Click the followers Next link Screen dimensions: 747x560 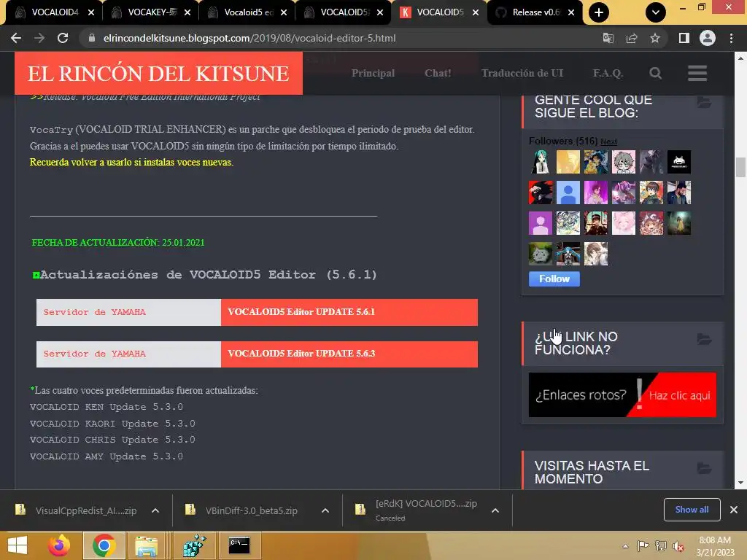coord(608,141)
